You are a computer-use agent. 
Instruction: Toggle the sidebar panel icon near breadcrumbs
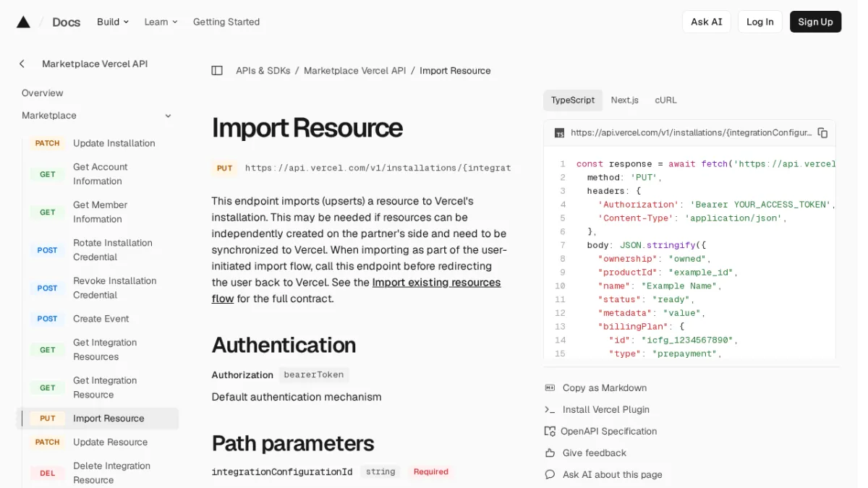point(217,71)
